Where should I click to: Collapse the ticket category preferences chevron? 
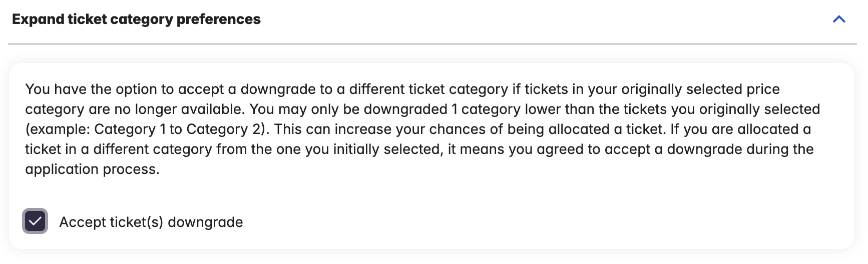click(839, 19)
